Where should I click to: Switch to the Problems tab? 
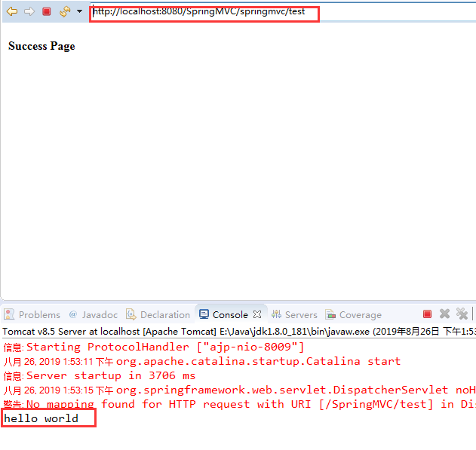[x=32, y=315]
